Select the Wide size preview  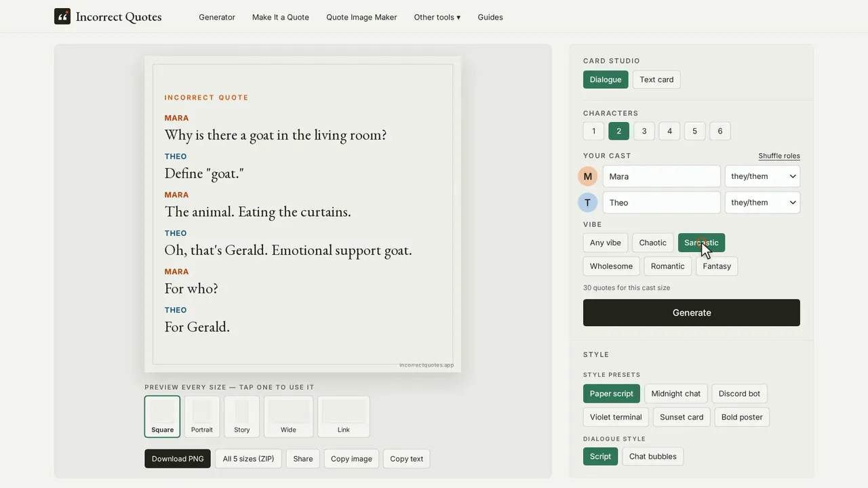288,417
